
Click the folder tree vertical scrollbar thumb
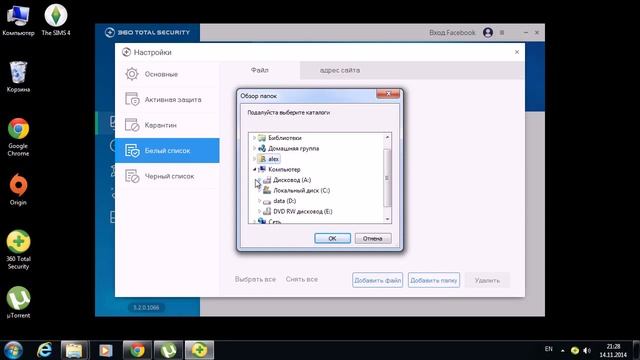point(387,178)
